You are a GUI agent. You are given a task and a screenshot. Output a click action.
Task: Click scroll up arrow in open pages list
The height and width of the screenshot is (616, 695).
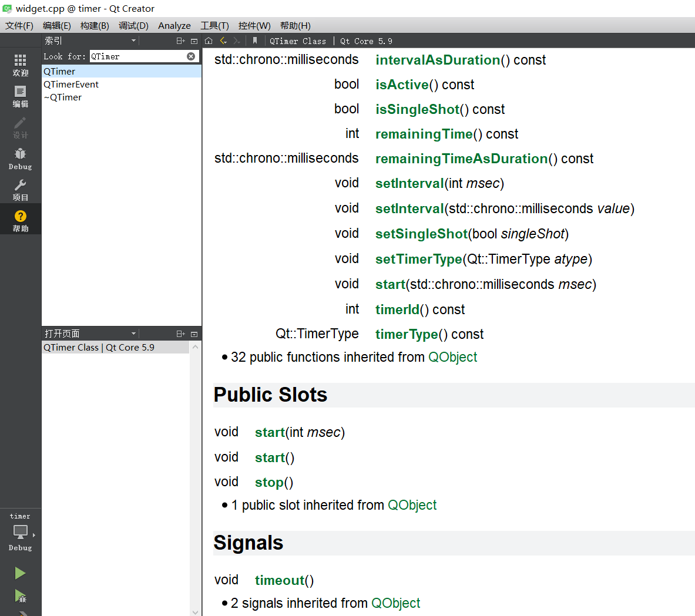[x=195, y=347]
